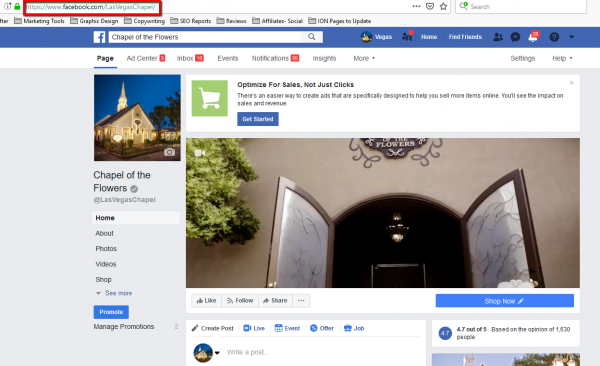Open the Help dropdown menu
The image size is (600, 366).
click(x=562, y=58)
